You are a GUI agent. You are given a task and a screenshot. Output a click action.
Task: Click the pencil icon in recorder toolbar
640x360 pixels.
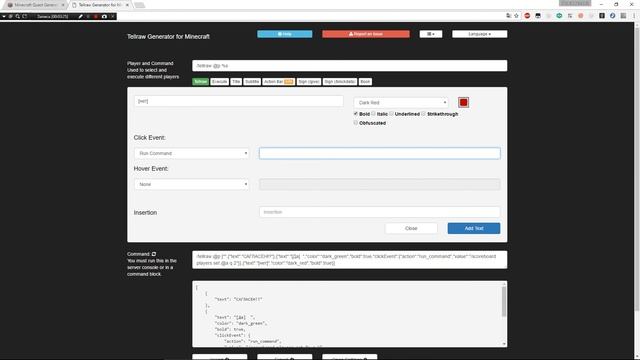pos(80,16)
